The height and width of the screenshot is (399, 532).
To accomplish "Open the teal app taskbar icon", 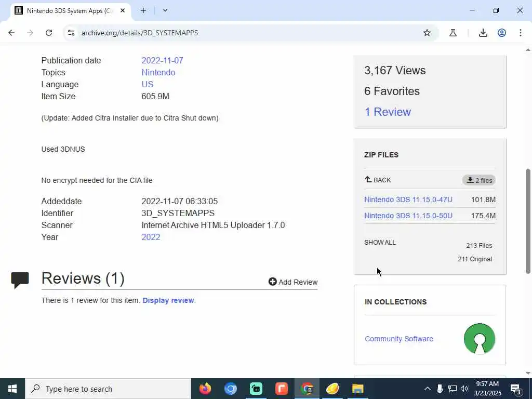I will tap(256, 389).
